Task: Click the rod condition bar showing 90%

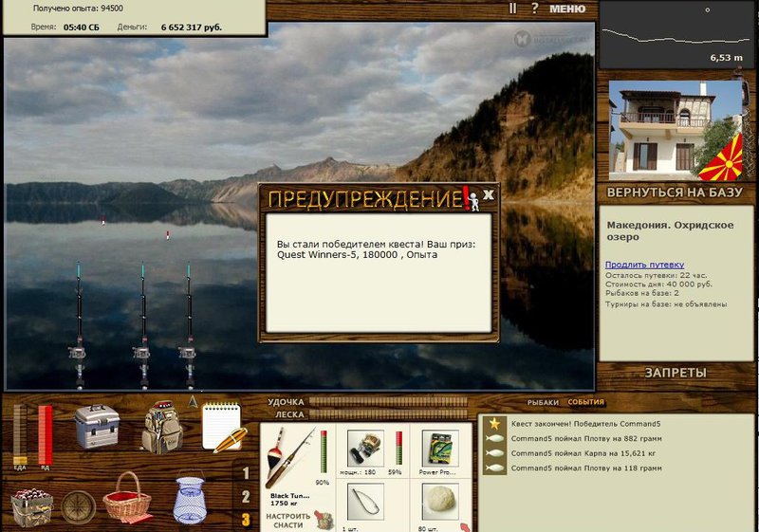Action: pos(324,451)
